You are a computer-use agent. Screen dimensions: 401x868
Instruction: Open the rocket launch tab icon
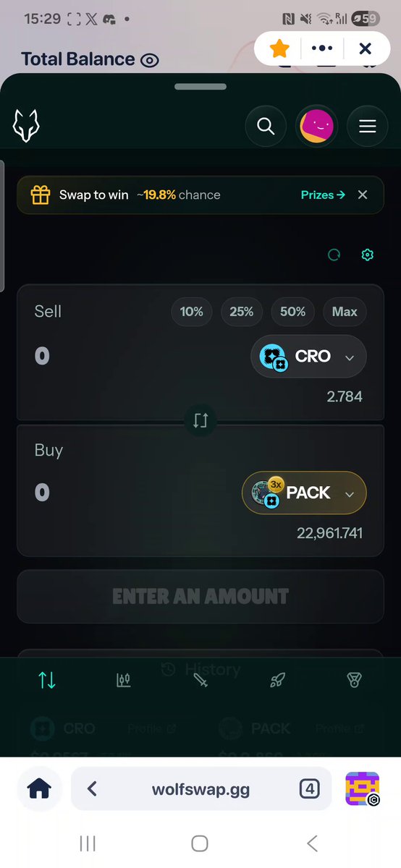click(x=277, y=679)
